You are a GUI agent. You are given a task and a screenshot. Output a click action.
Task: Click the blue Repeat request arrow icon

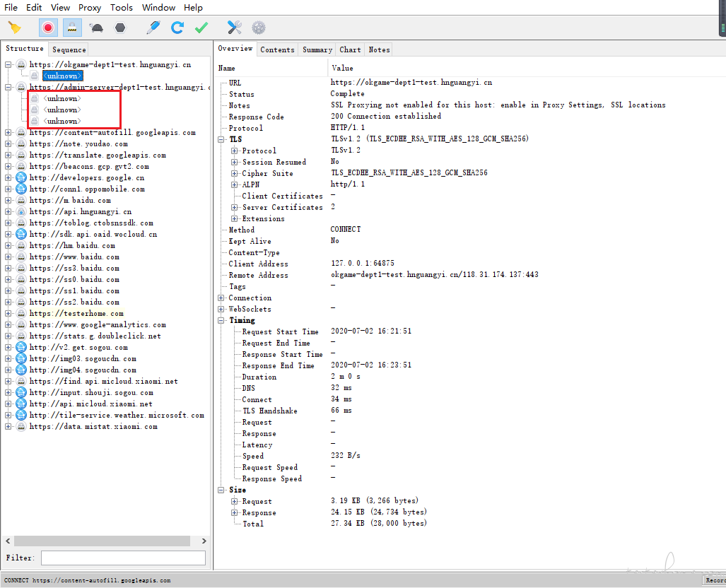(x=177, y=28)
